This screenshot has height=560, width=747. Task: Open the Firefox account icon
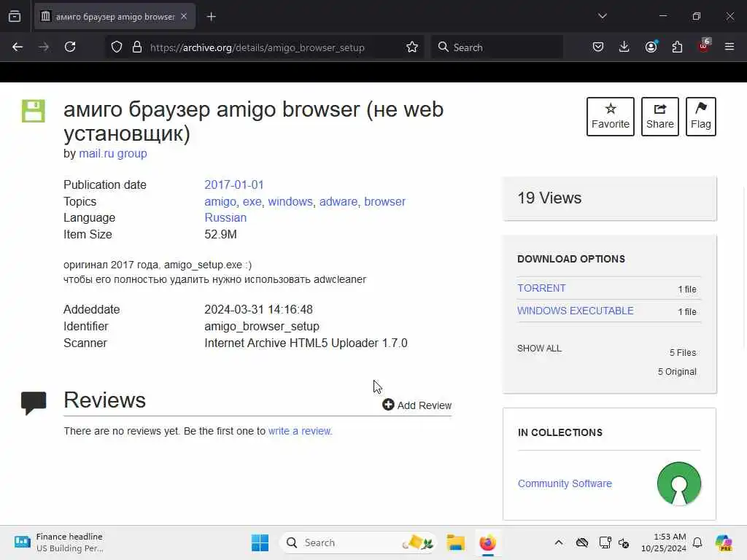pyautogui.click(x=651, y=47)
